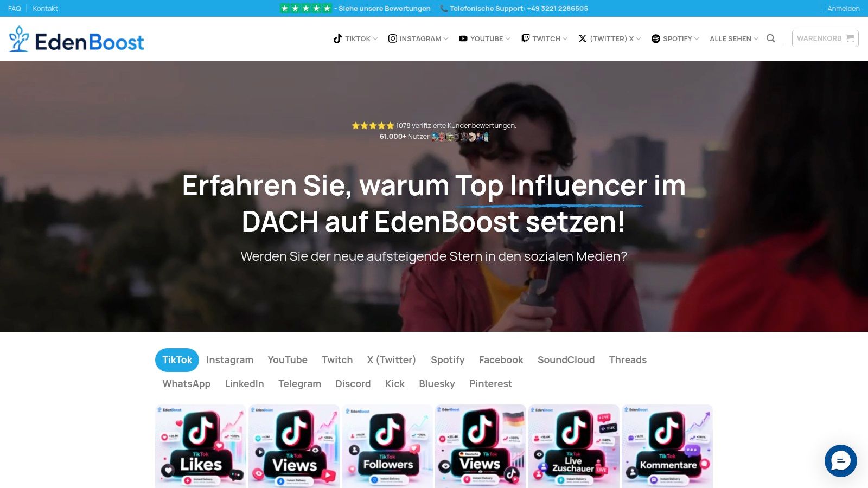Click the Warenkorb button

pyautogui.click(x=825, y=38)
